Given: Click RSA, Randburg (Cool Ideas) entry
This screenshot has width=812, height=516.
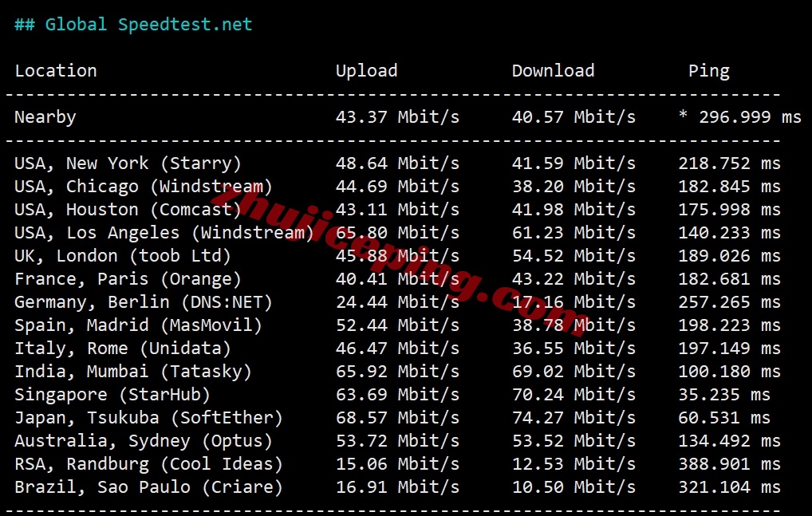Looking at the screenshot, I should pyautogui.click(x=148, y=464).
